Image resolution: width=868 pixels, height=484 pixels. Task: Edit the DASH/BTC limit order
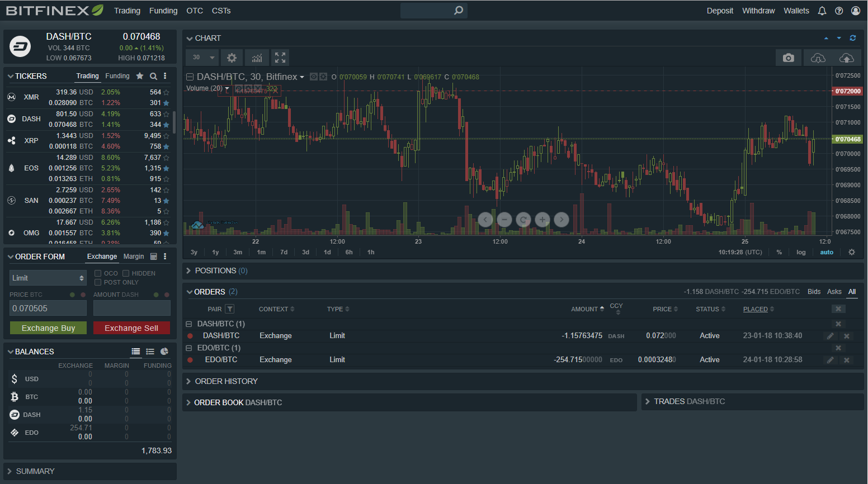(831, 336)
